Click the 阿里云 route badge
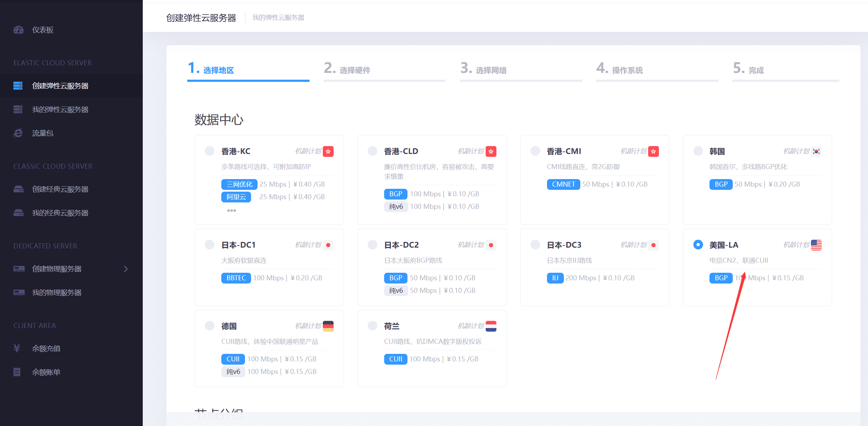This screenshot has width=868, height=426. click(236, 197)
